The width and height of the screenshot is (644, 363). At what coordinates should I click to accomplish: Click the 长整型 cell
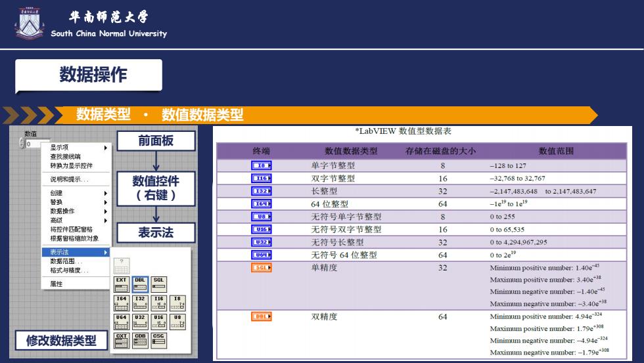324,191
